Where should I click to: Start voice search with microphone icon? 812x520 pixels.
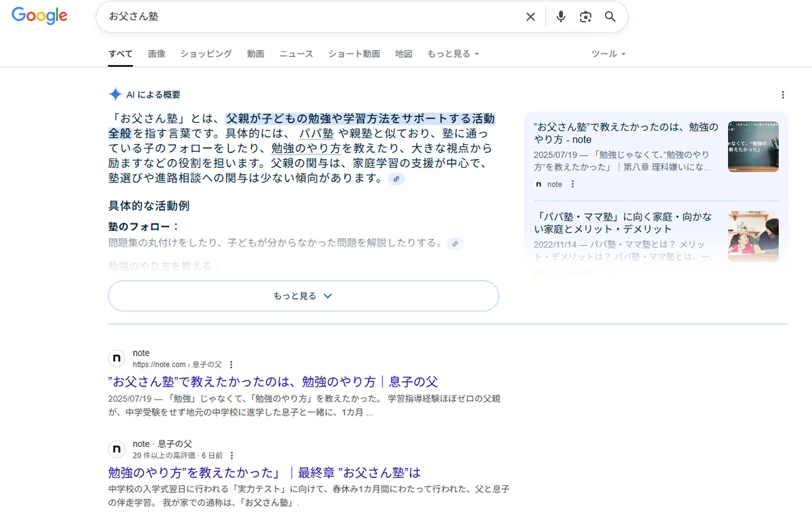coord(560,17)
